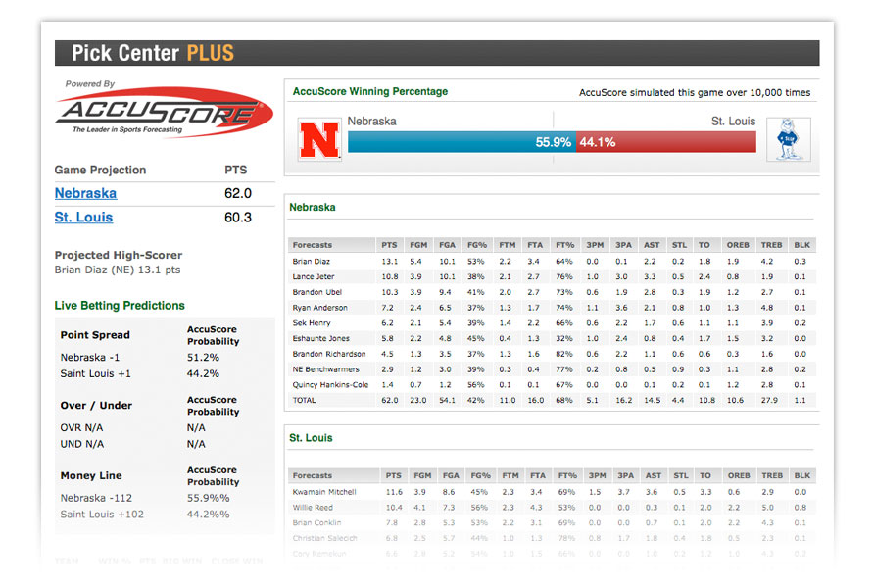
Task: Select the Lance Jeter row name
Action: point(314,276)
